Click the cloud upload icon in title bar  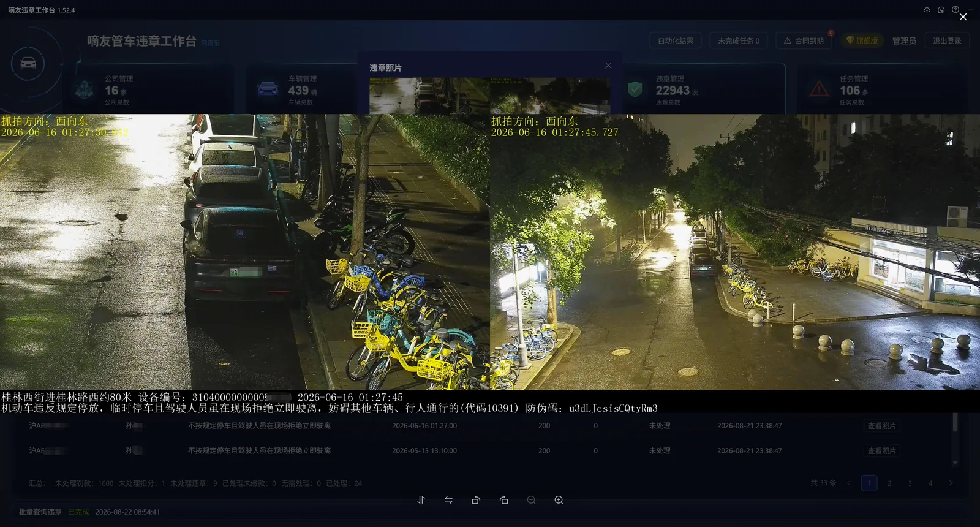[x=927, y=10]
